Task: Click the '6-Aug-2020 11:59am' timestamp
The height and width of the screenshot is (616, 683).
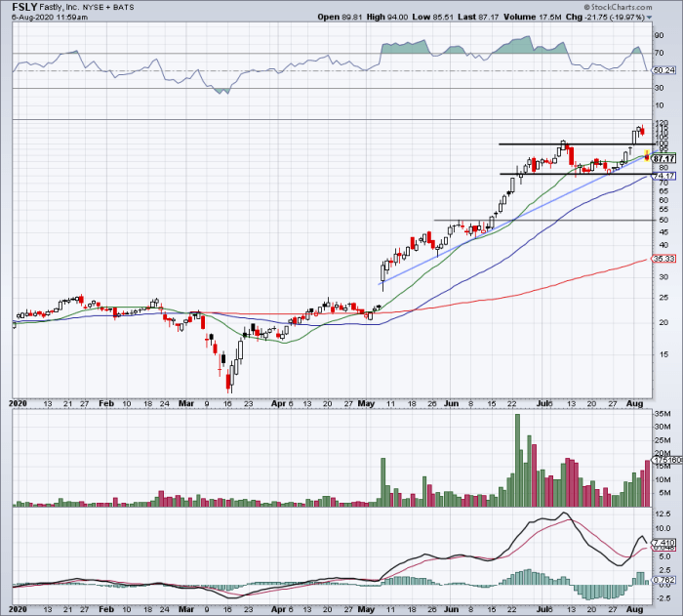Action: pyautogui.click(x=50, y=17)
